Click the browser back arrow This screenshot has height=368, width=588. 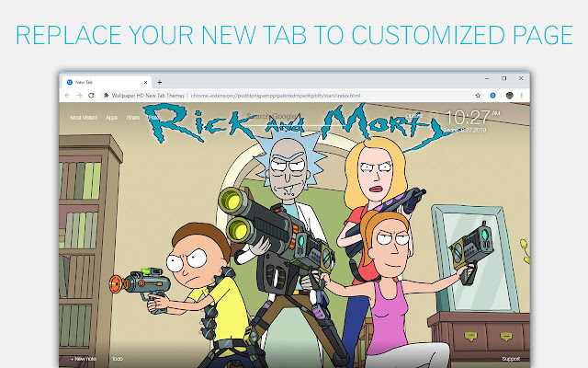click(x=67, y=96)
